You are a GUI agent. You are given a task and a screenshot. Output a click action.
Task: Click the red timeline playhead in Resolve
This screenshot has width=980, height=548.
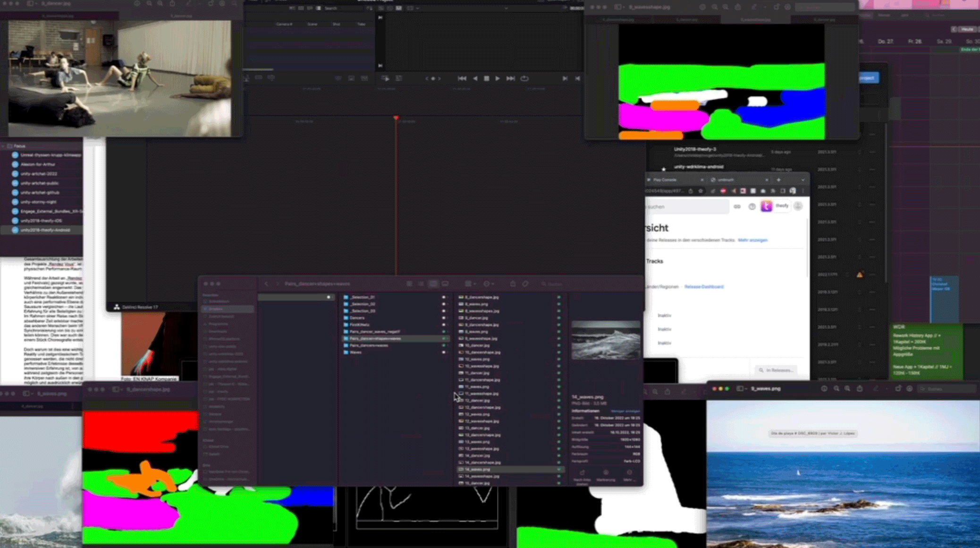pyautogui.click(x=396, y=118)
